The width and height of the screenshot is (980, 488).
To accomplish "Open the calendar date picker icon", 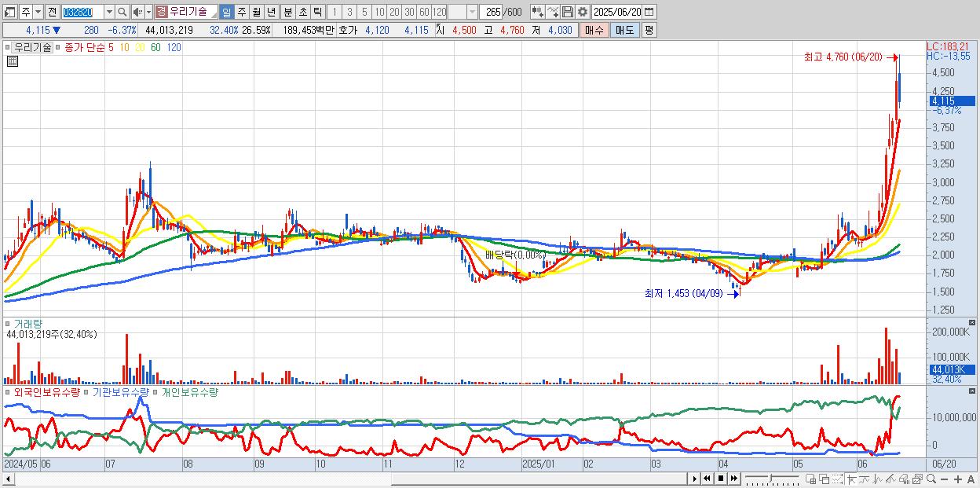I will pos(649,12).
